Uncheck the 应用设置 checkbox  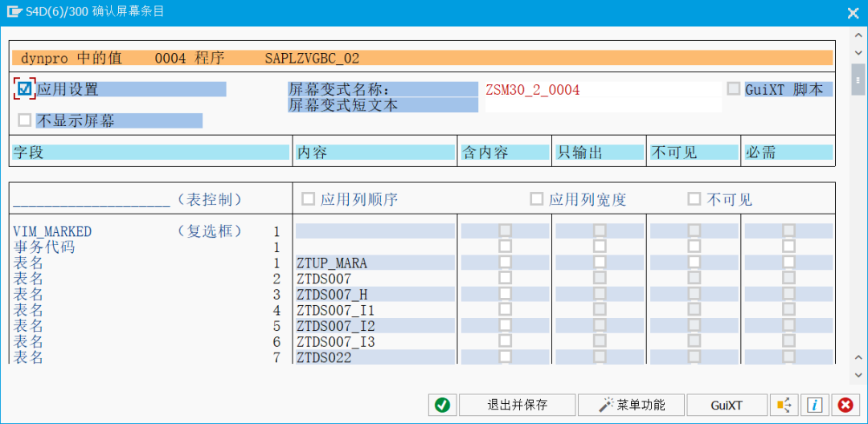[x=24, y=88]
